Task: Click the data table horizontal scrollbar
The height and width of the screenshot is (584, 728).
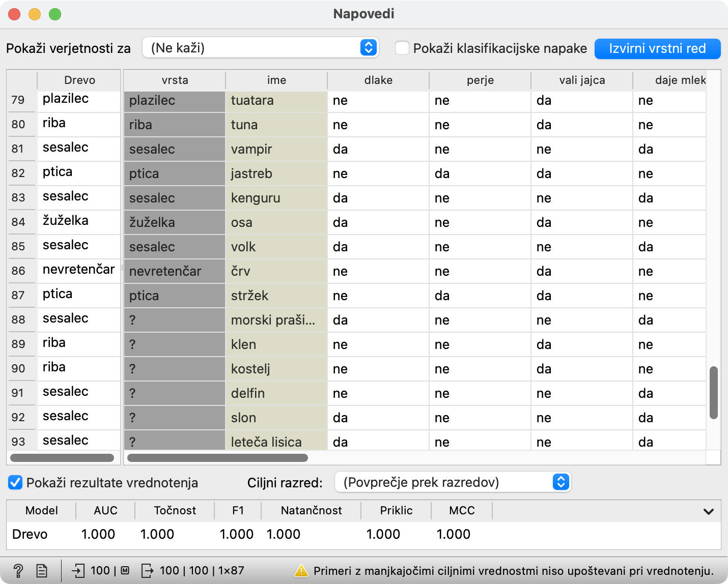Action: click(x=217, y=458)
